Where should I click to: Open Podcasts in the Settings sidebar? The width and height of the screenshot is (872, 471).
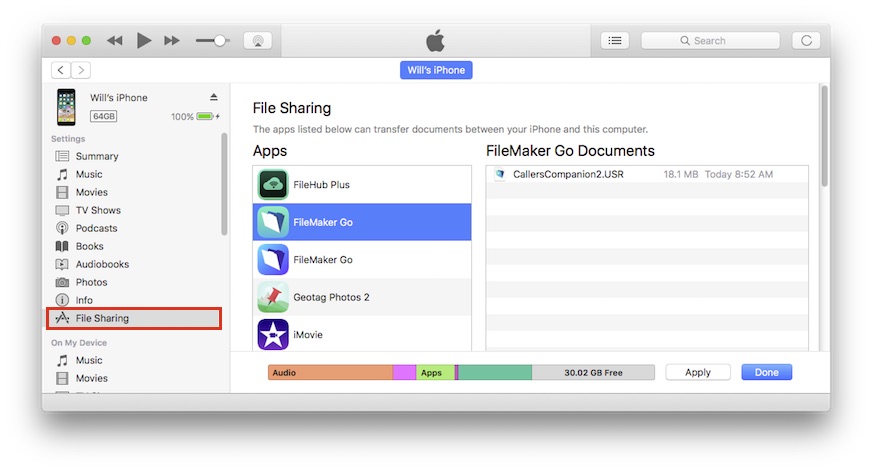click(96, 228)
